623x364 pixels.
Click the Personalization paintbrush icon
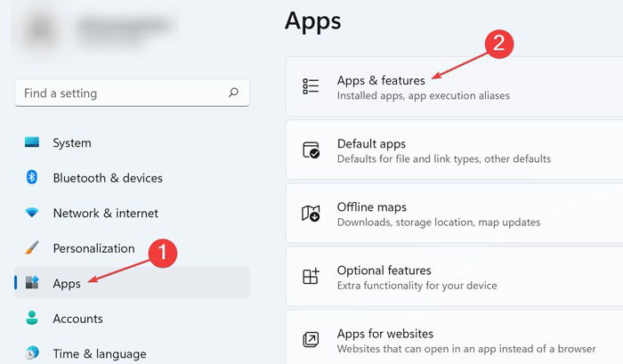32,247
